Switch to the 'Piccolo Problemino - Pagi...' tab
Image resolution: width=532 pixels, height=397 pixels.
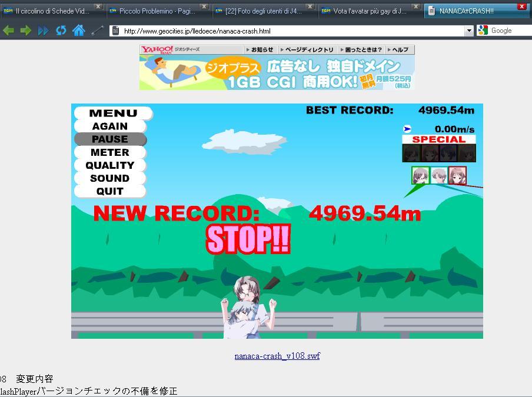(158, 11)
